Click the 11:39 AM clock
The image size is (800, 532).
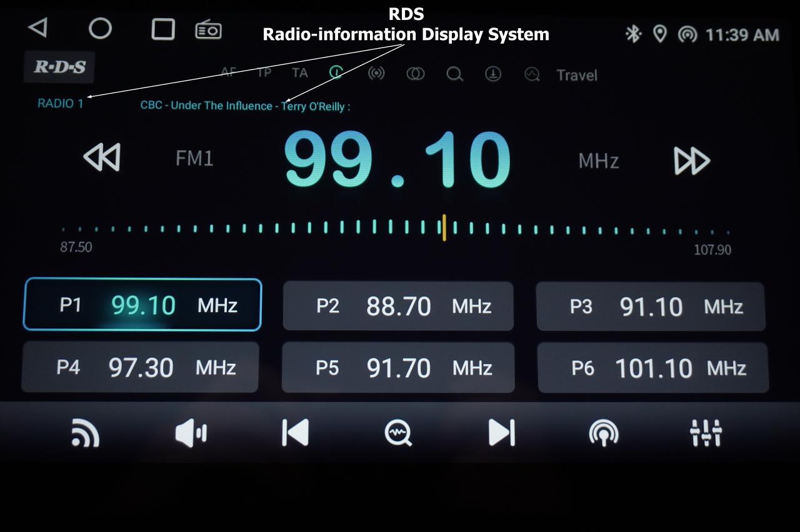point(742,35)
